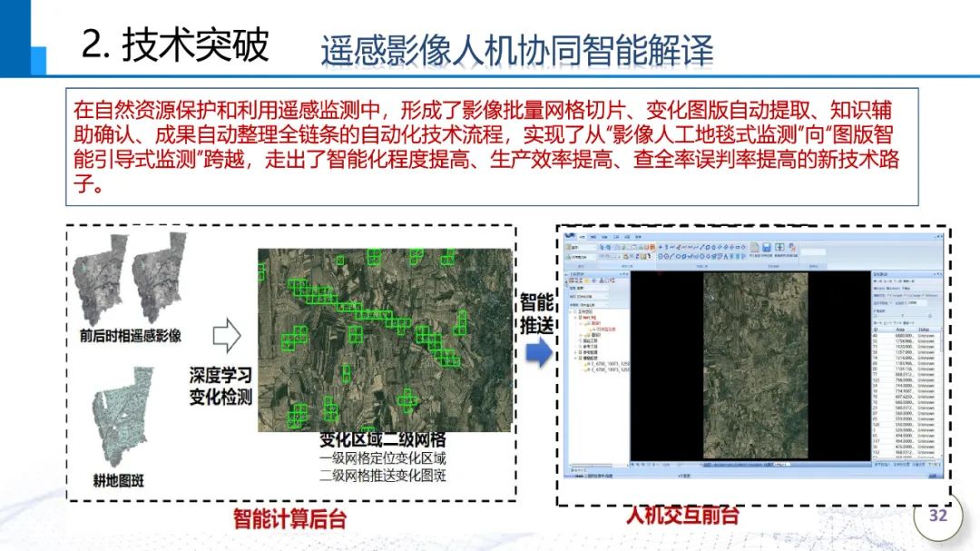Click the slide page number 32
Viewport: 980px width, 551px height.
coord(938,516)
